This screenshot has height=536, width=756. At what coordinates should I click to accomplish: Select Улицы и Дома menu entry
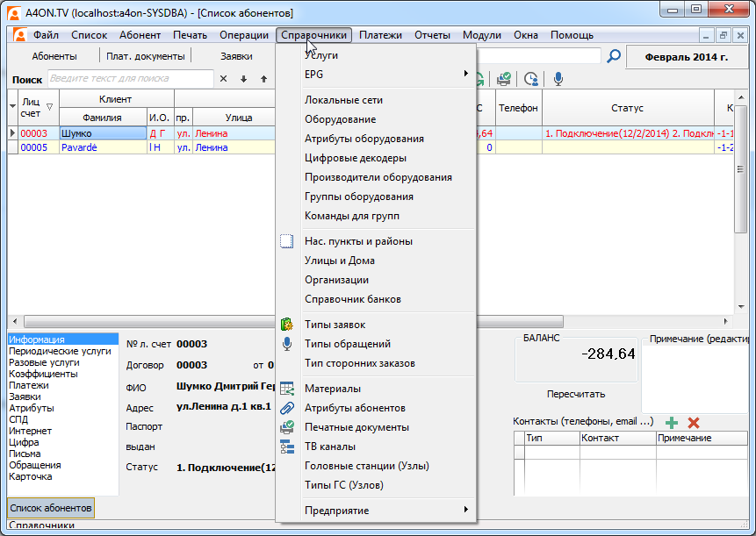[339, 261]
